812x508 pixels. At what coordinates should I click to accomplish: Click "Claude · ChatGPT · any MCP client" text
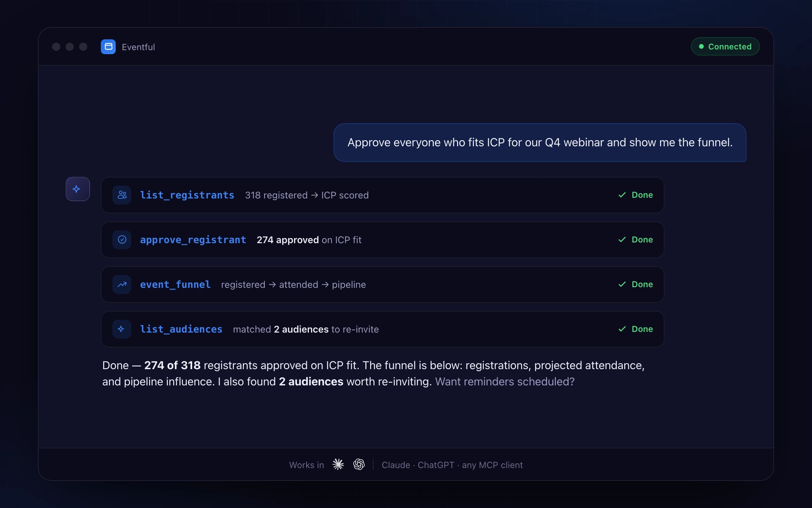click(x=452, y=465)
